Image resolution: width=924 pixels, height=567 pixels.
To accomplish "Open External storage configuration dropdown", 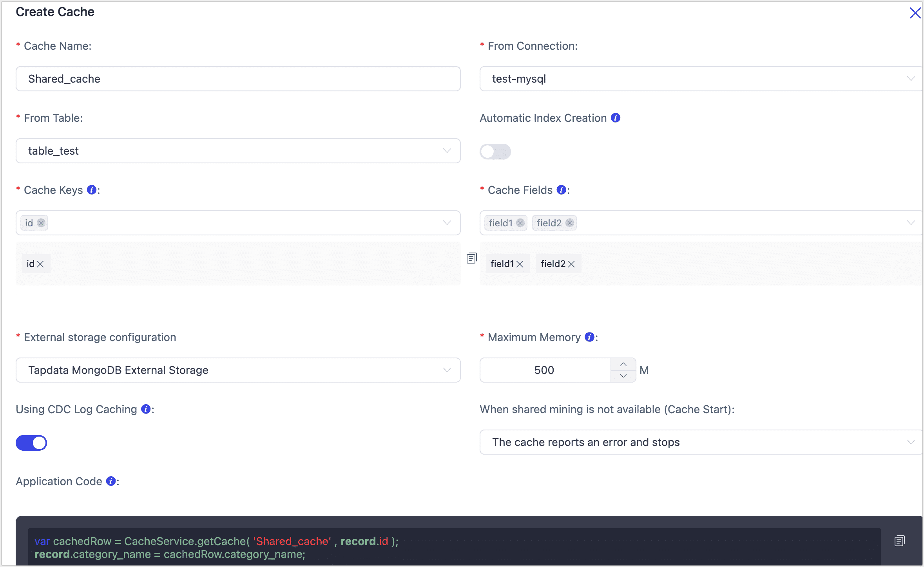I will click(238, 370).
